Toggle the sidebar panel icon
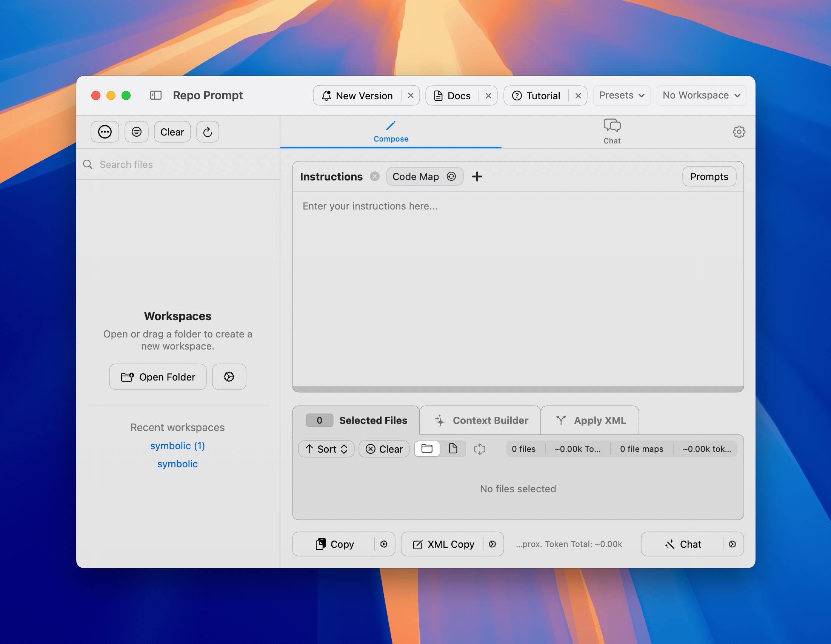Screen dimensions: 831x644 point(155,95)
